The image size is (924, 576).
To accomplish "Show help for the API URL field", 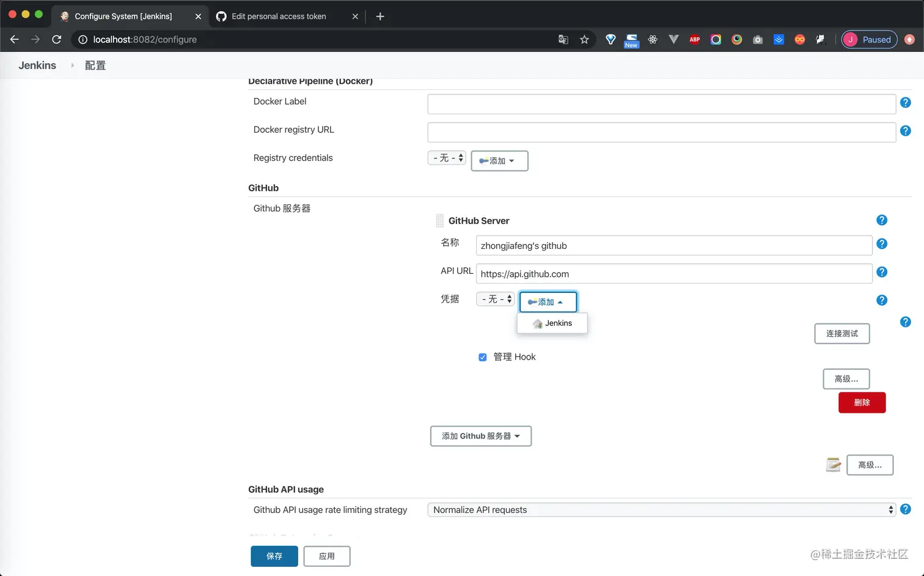I will (882, 272).
